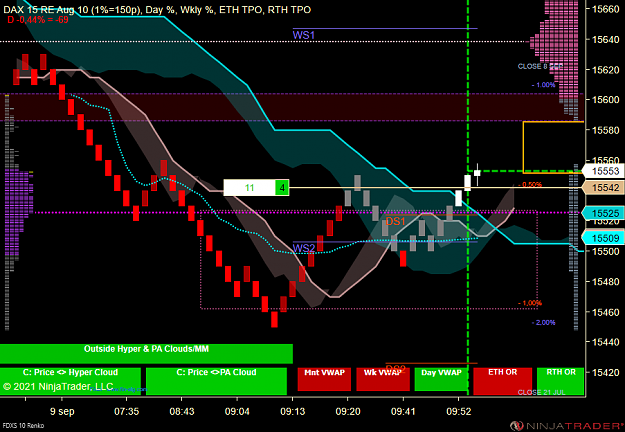
Task: Click the 09:13 time axis label
Action: coord(293,411)
